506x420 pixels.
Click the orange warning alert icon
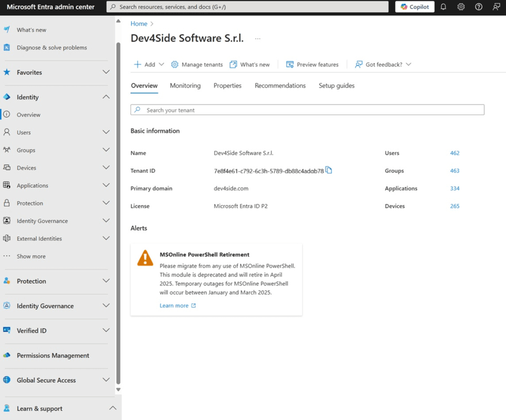pos(145,258)
